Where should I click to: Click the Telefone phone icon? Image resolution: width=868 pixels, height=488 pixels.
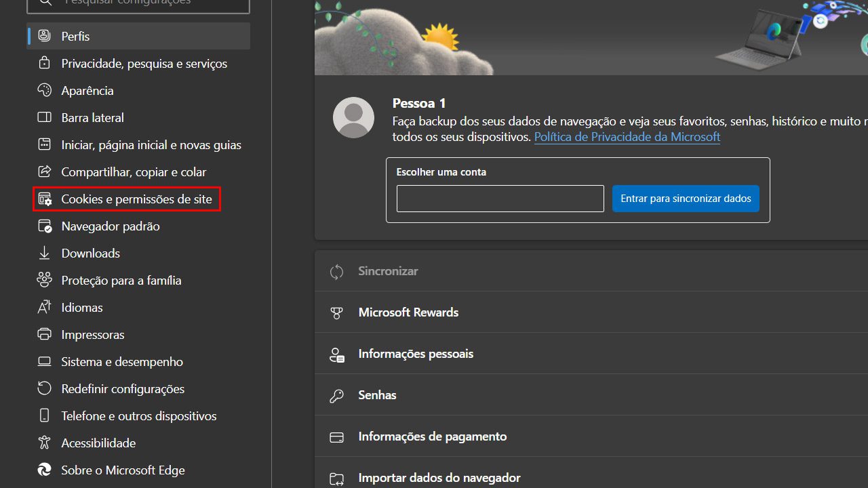point(44,415)
